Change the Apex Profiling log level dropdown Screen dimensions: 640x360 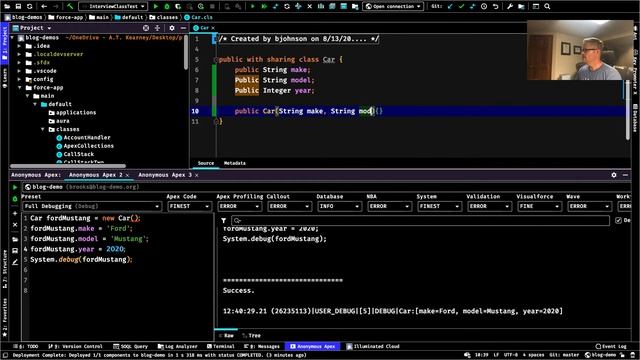(x=239, y=206)
